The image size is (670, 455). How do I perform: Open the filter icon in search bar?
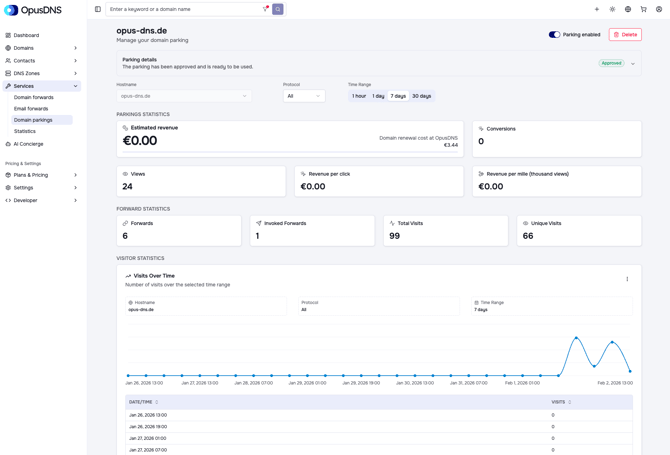coord(265,9)
